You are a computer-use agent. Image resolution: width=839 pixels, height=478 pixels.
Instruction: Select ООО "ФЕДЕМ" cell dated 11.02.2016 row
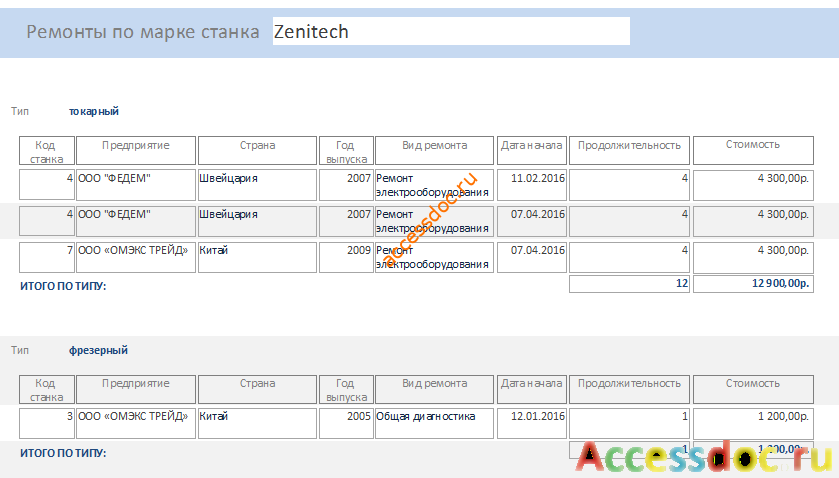136,185
